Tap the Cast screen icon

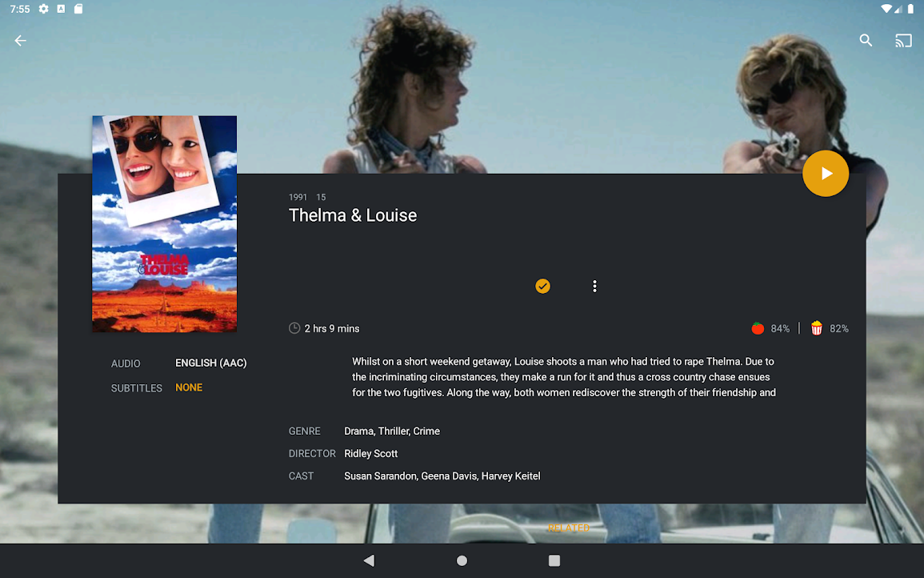pyautogui.click(x=903, y=40)
